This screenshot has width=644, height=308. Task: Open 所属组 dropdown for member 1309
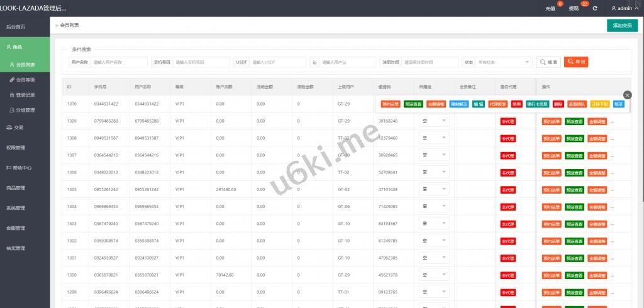(x=434, y=121)
